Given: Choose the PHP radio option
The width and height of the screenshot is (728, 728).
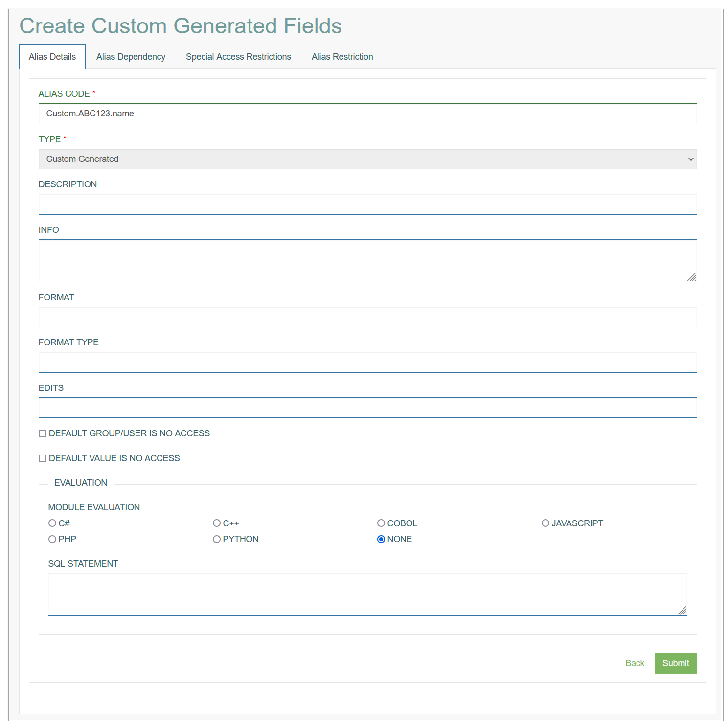Looking at the screenshot, I should point(52,539).
